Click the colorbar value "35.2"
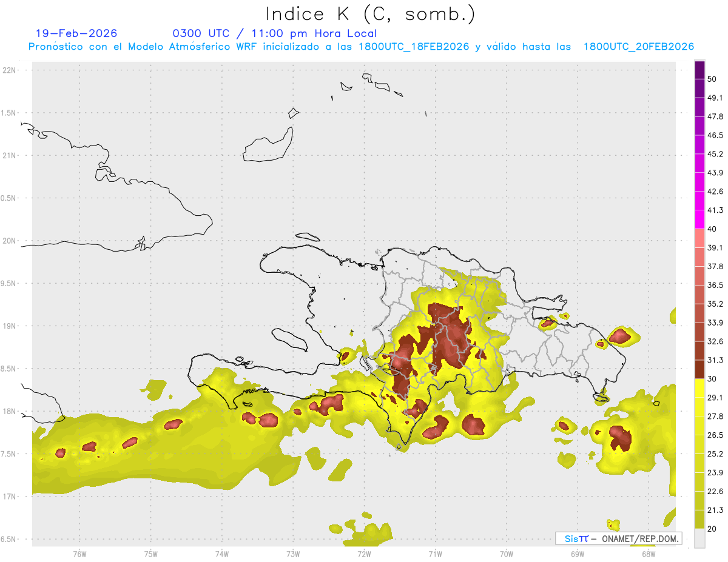 coord(715,304)
